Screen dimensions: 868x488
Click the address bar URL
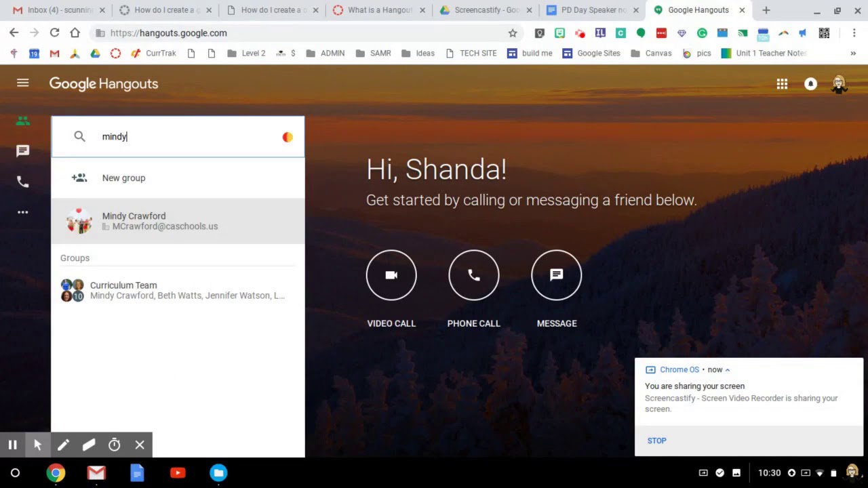(168, 33)
